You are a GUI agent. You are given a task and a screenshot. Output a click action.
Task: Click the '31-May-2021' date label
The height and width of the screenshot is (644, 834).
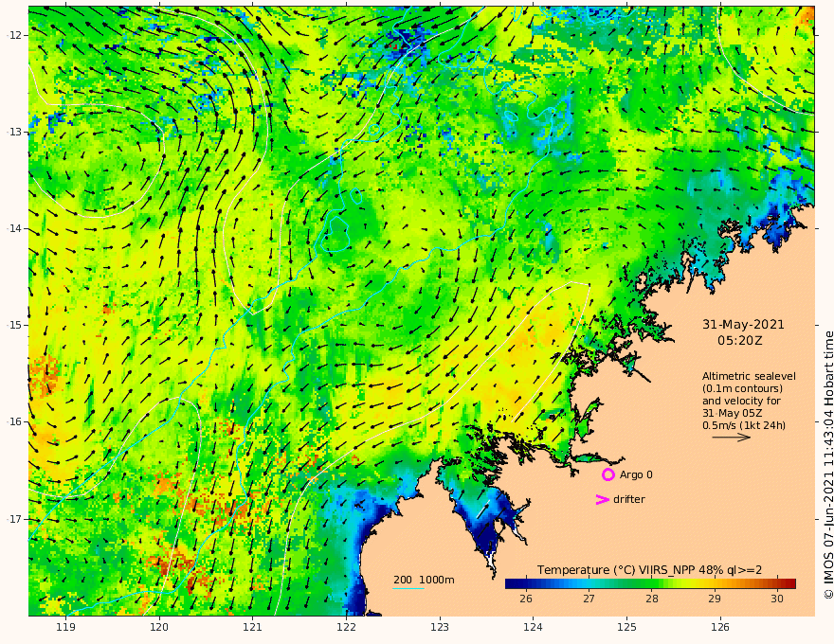[x=743, y=324]
